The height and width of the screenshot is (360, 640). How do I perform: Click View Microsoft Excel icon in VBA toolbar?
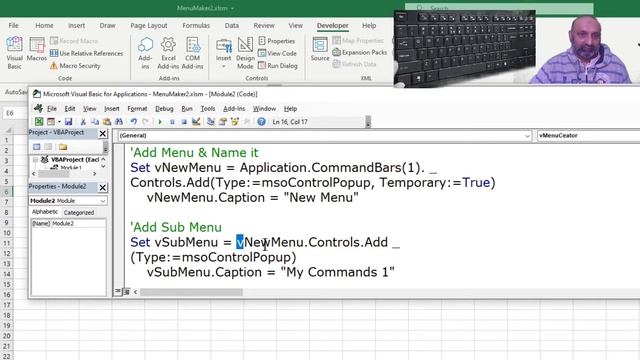coord(39,121)
